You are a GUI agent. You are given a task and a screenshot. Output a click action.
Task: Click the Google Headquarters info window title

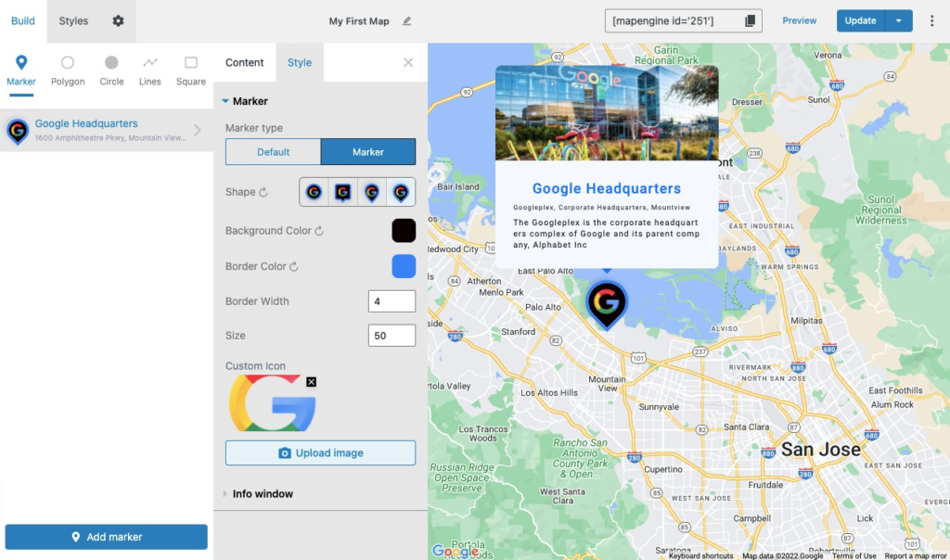point(607,188)
